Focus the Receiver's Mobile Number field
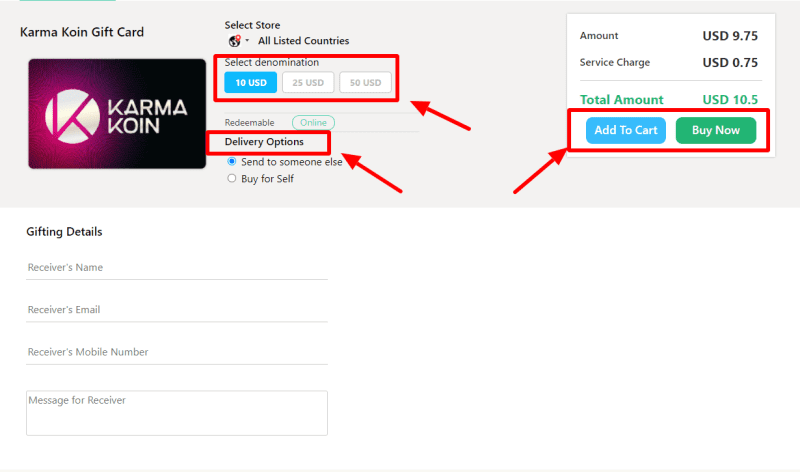This screenshot has width=800, height=472. (x=177, y=352)
